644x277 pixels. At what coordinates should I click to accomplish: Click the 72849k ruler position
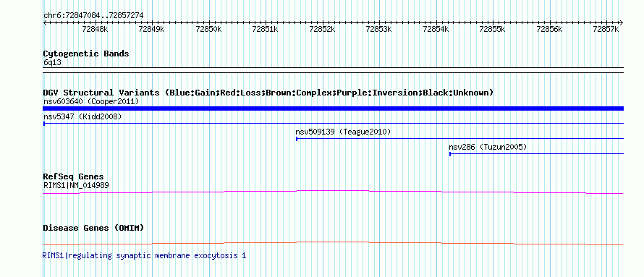tap(152, 29)
